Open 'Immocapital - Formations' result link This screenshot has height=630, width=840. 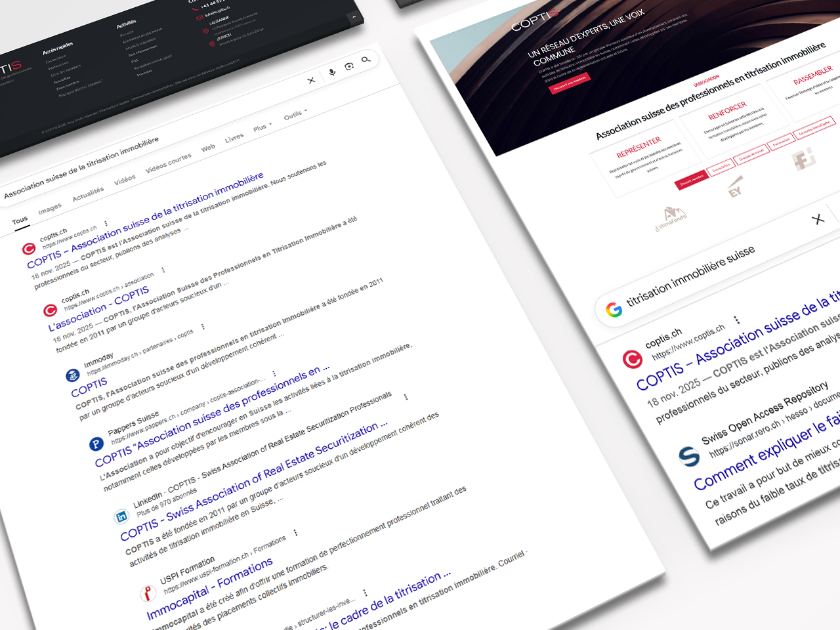[209, 589]
